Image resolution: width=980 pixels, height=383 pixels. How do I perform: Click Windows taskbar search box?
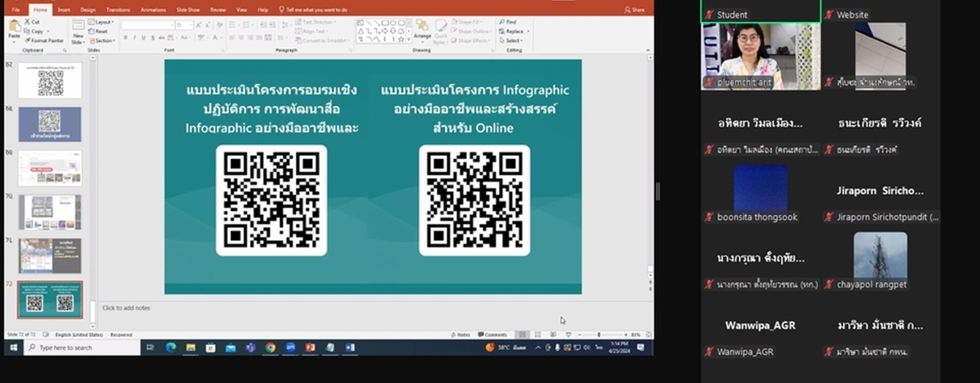click(82, 348)
